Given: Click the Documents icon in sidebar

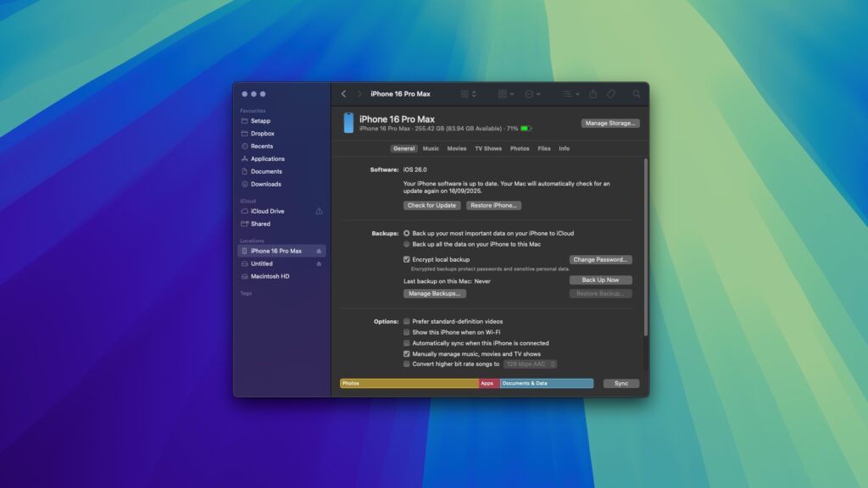Looking at the screenshot, I should 245,171.
